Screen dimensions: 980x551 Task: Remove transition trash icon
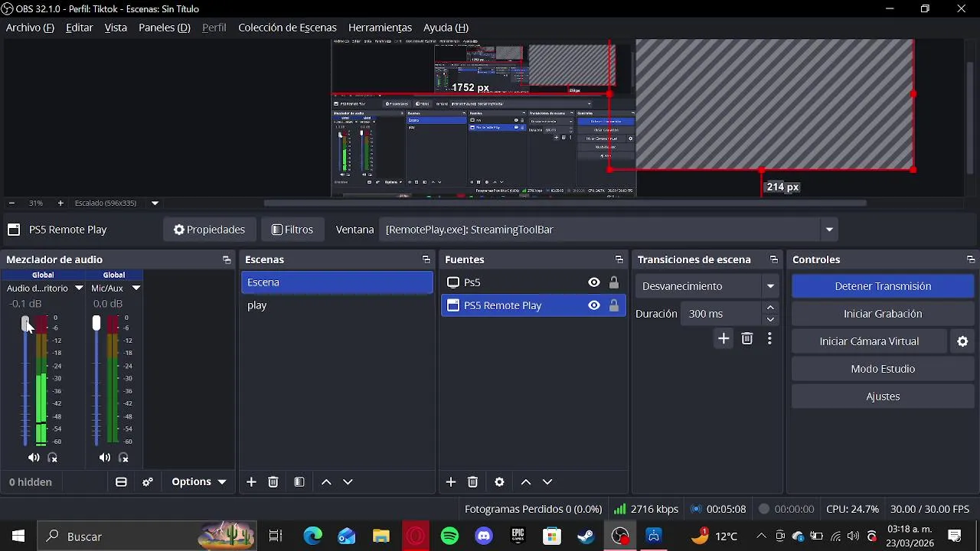(x=747, y=338)
